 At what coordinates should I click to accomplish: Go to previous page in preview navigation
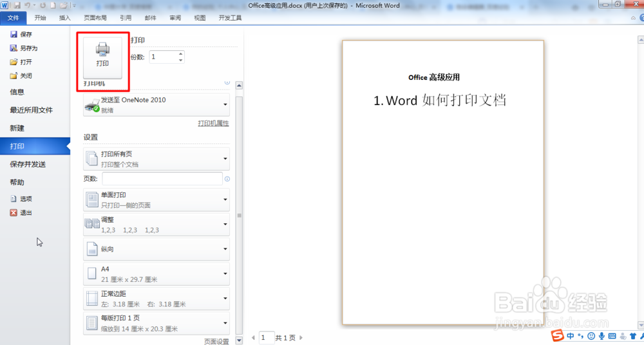click(253, 338)
